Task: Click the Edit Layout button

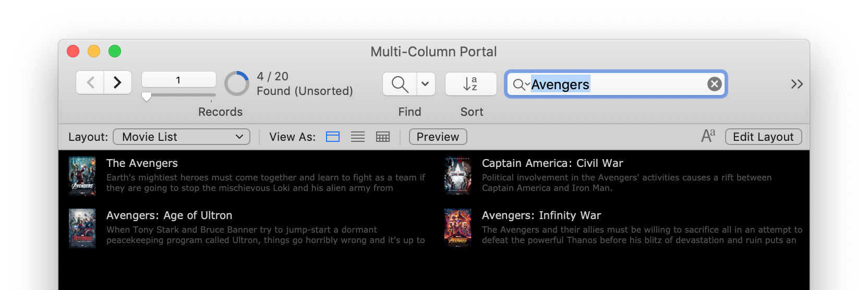Action: pyautogui.click(x=763, y=137)
